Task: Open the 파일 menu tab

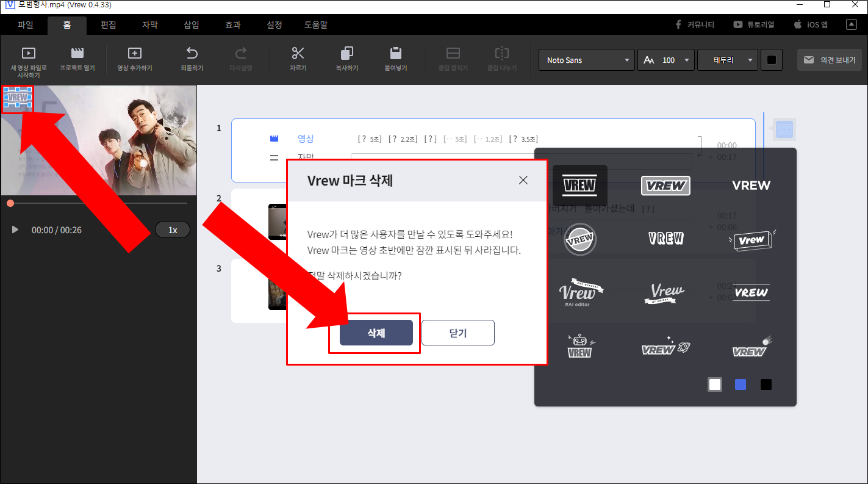Action: 25,25
